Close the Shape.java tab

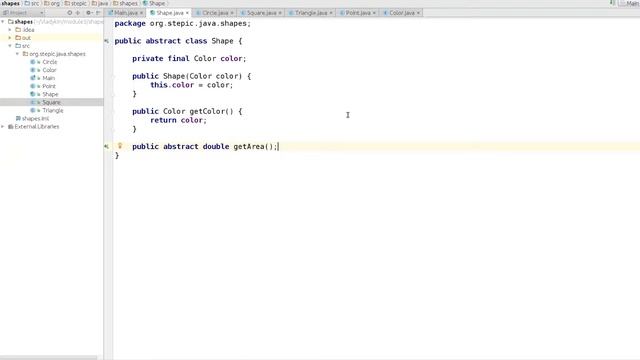coord(187,13)
